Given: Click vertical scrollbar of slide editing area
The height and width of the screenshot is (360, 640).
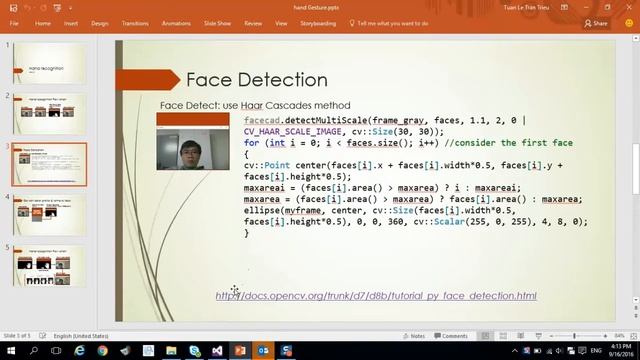Looking at the screenshot, I should 636,169.
